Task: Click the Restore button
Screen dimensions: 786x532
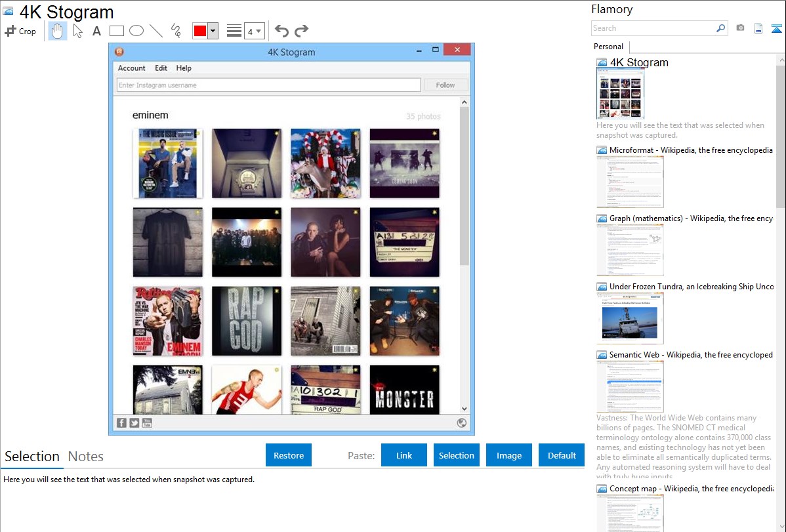Action: pos(289,455)
